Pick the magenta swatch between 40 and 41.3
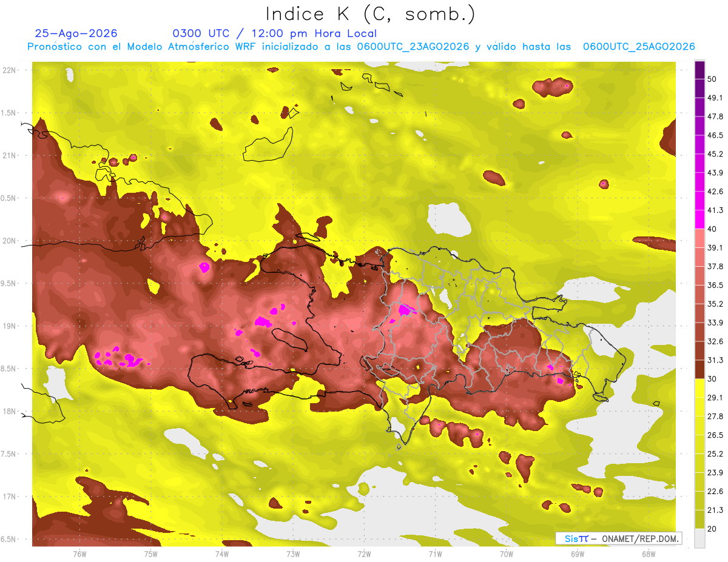The height and width of the screenshot is (562, 728). (x=699, y=219)
